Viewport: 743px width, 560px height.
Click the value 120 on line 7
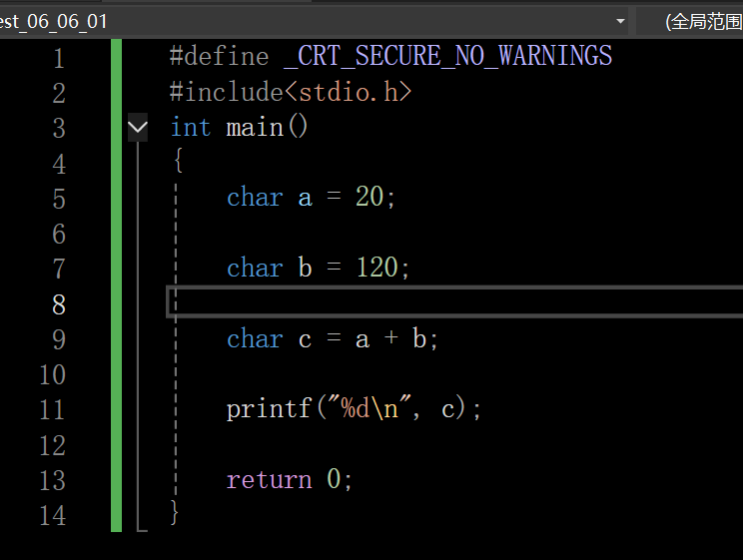(x=377, y=267)
